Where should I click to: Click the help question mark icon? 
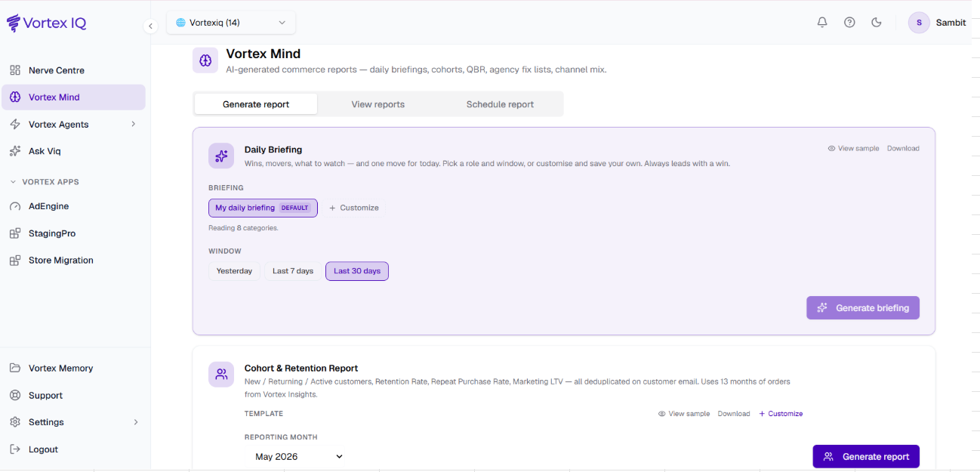tap(849, 23)
